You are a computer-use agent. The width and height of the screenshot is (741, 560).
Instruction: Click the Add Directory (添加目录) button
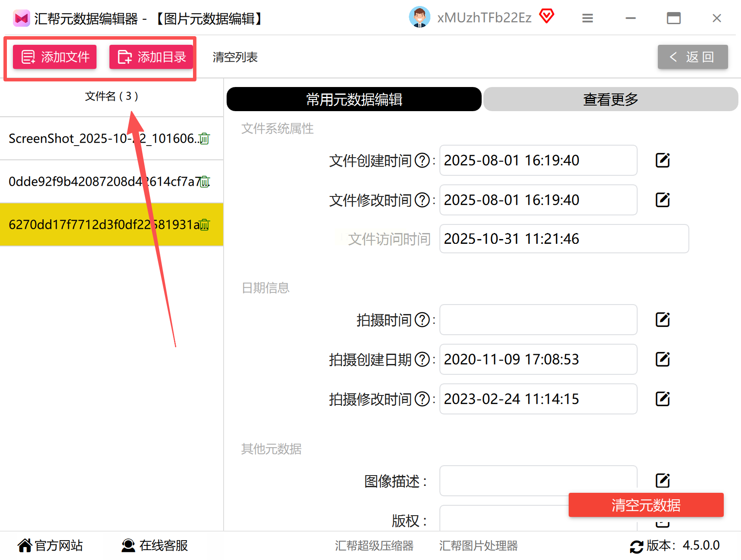(x=151, y=57)
